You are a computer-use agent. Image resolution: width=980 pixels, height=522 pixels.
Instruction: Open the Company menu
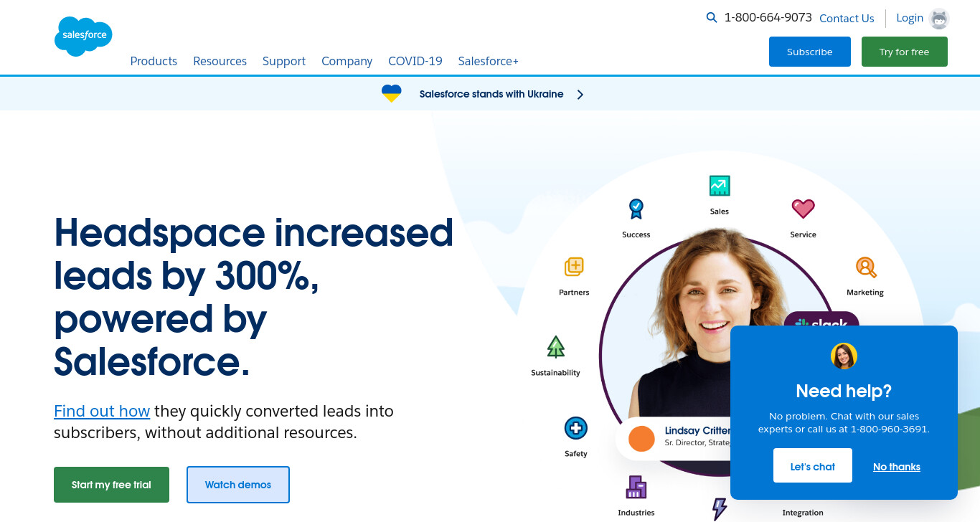347,61
